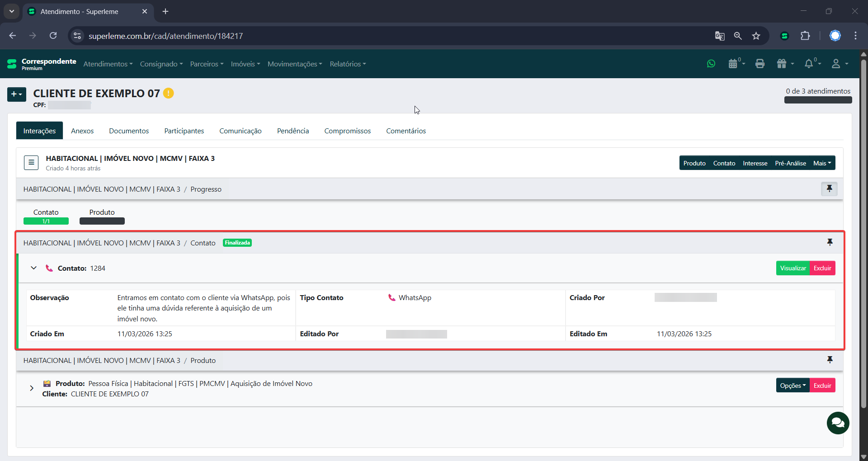
Task: Toggle pin on the Produto section
Action: click(x=830, y=360)
